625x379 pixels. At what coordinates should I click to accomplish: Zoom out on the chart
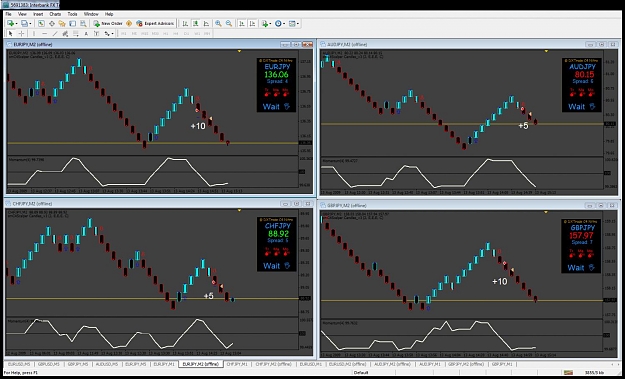(229, 24)
